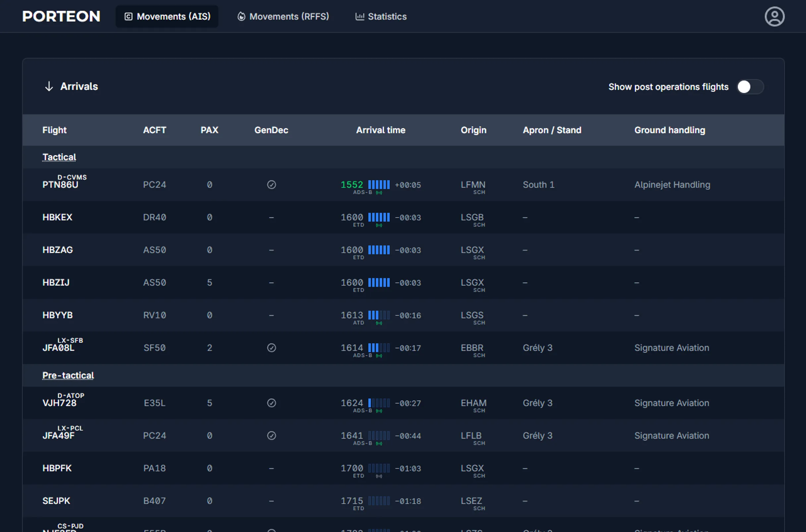Click the GenDec checkmark on flight JFA08L
Image resolution: width=806 pixels, height=532 pixels.
point(271,347)
